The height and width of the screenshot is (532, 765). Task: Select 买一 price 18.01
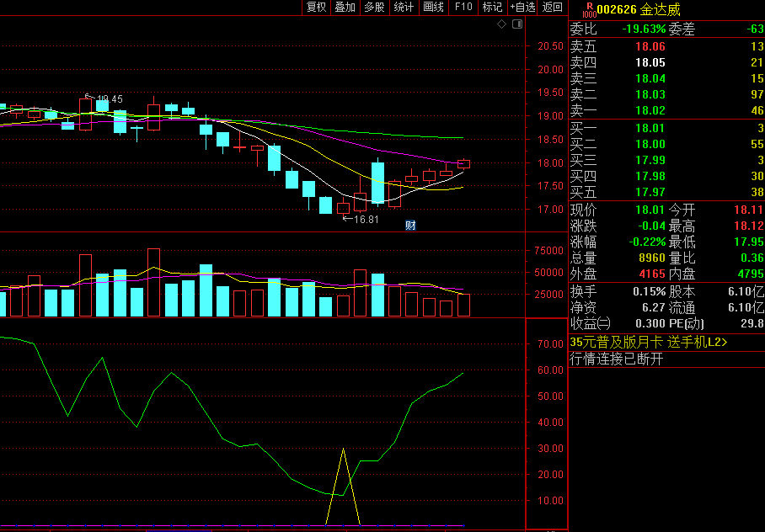650,128
